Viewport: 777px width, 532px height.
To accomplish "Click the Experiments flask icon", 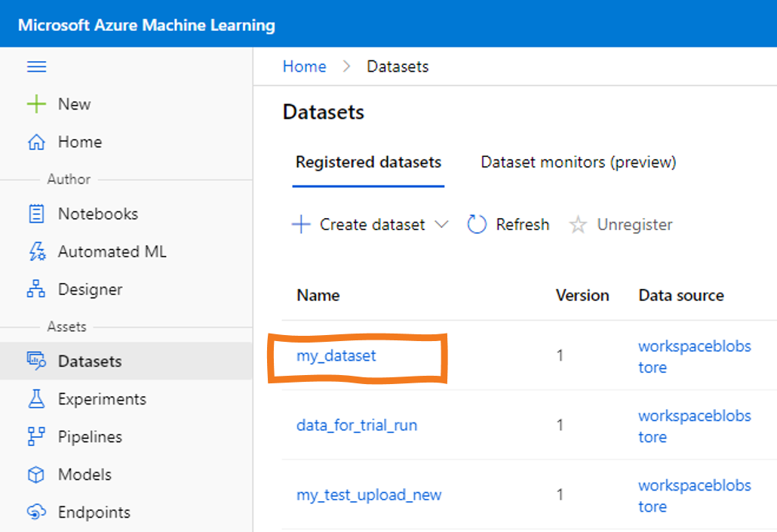I will [x=36, y=399].
